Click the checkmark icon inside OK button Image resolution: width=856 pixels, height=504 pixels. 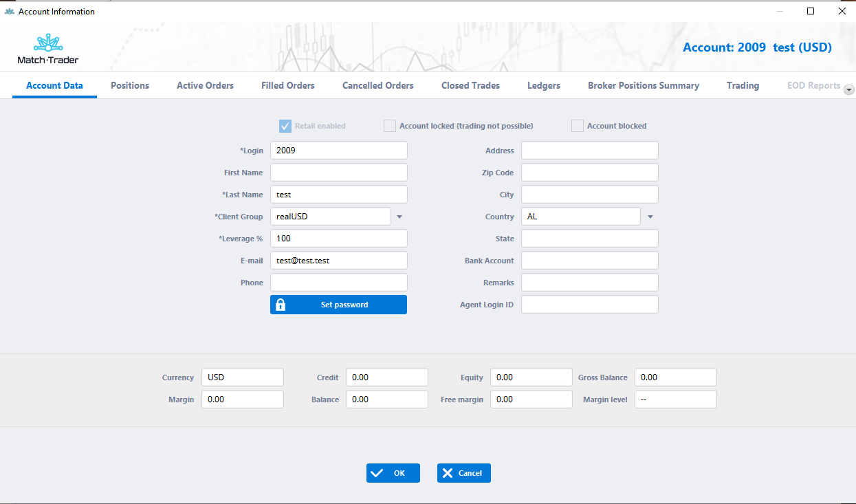[377, 472]
